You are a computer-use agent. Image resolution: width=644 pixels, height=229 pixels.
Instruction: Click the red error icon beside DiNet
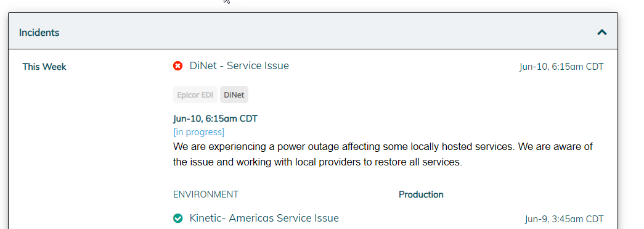(x=178, y=66)
